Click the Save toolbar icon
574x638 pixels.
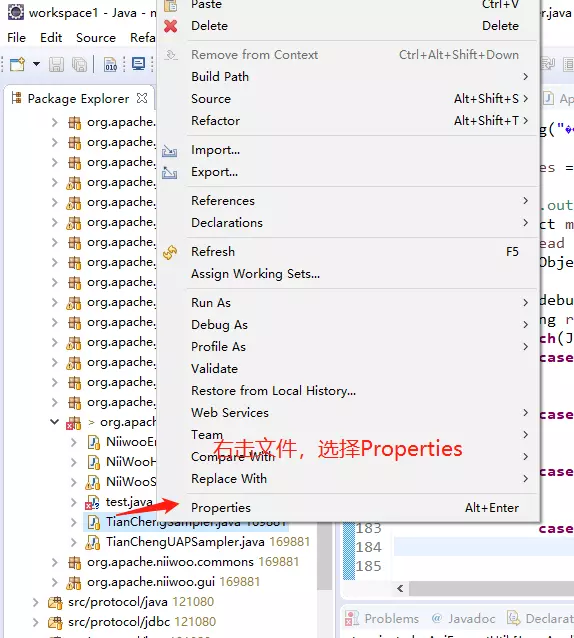coord(57,64)
